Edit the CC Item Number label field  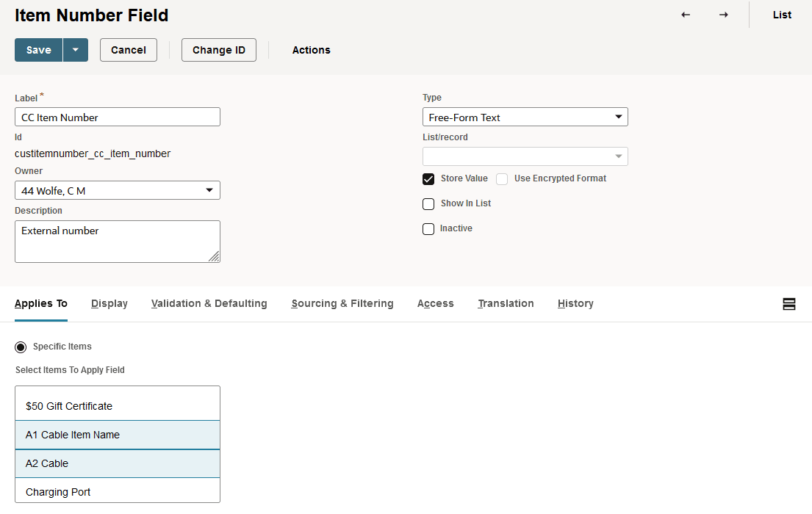(118, 116)
